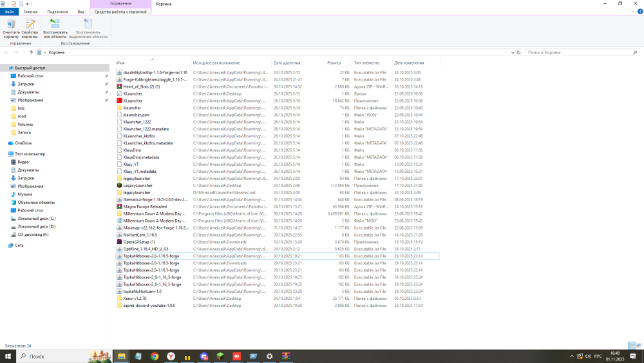Select the Heart_of_Slots (2) (1) archive icon
644x363 pixels.
[x=119, y=87]
